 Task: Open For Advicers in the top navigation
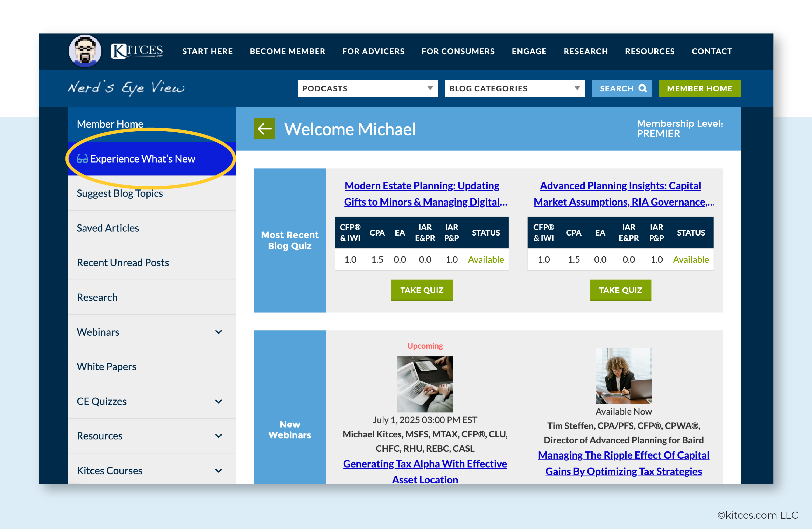point(374,51)
